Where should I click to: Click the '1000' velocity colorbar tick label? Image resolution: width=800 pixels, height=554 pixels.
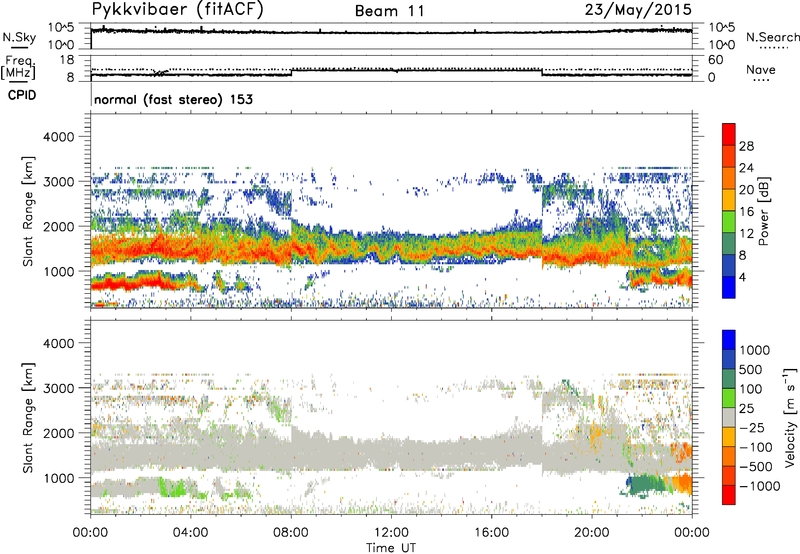(755, 350)
